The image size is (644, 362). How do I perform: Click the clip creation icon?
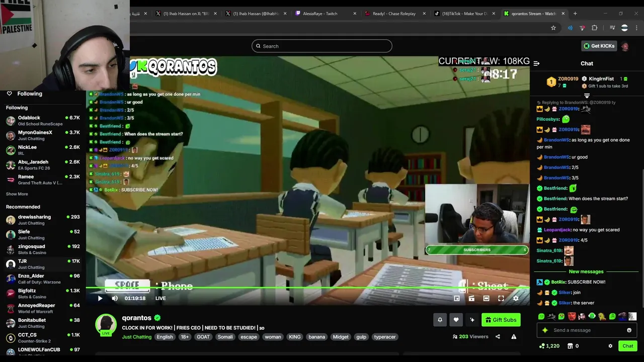point(471,299)
